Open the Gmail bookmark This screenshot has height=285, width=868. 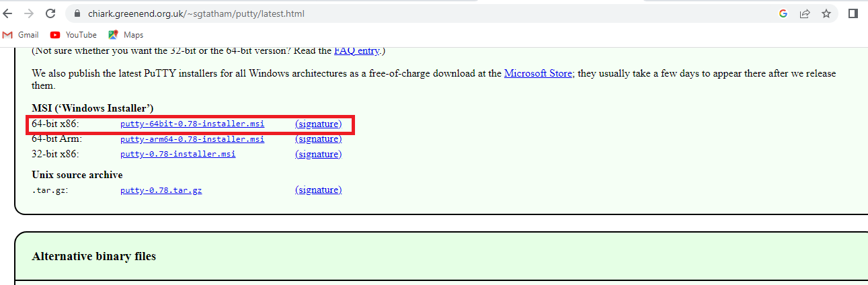21,35
